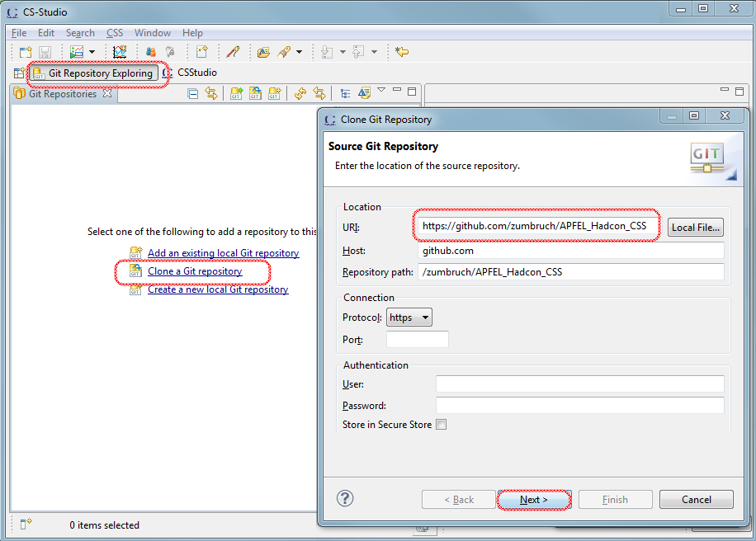Open dropdown arrow beside run display icon

[92, 52]
